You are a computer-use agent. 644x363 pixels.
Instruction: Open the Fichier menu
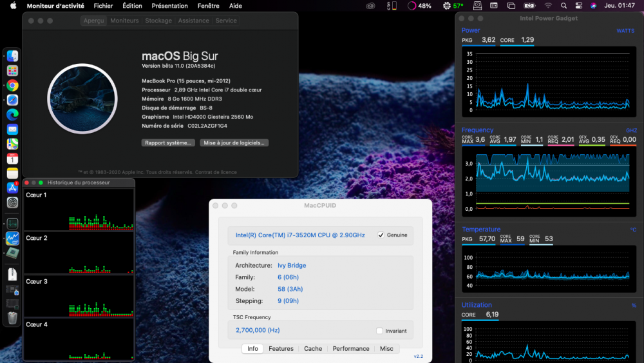(x=103, y=6)
